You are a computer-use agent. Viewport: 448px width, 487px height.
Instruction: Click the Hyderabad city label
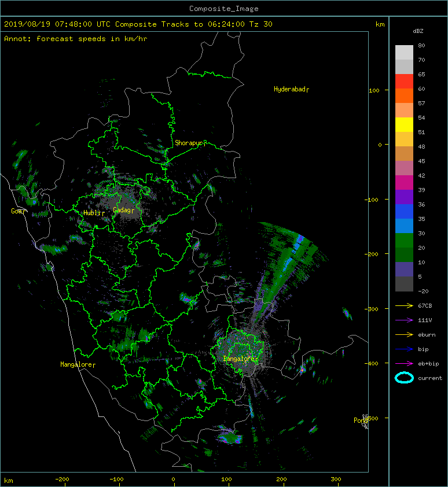pos(291,89)
